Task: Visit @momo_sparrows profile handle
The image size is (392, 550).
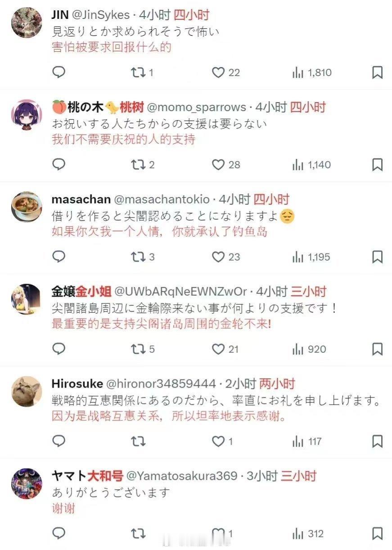Action: (x=197, y=107)
